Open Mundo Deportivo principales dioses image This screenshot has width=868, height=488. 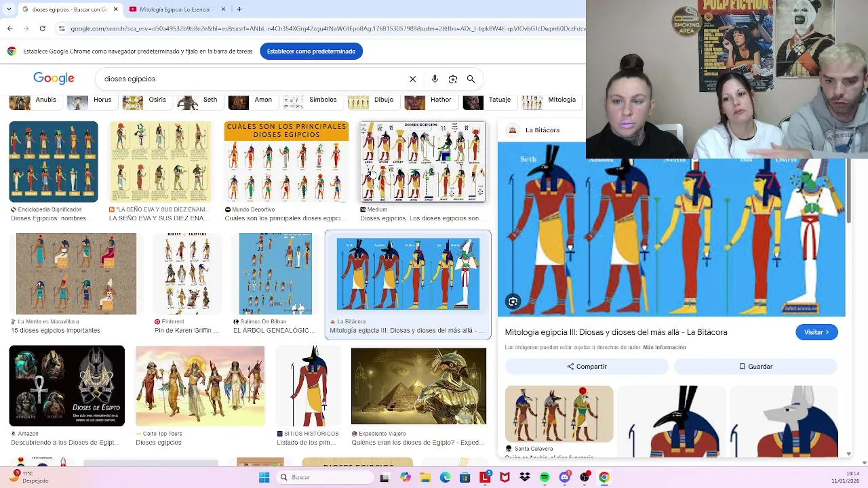click(286, 162)
